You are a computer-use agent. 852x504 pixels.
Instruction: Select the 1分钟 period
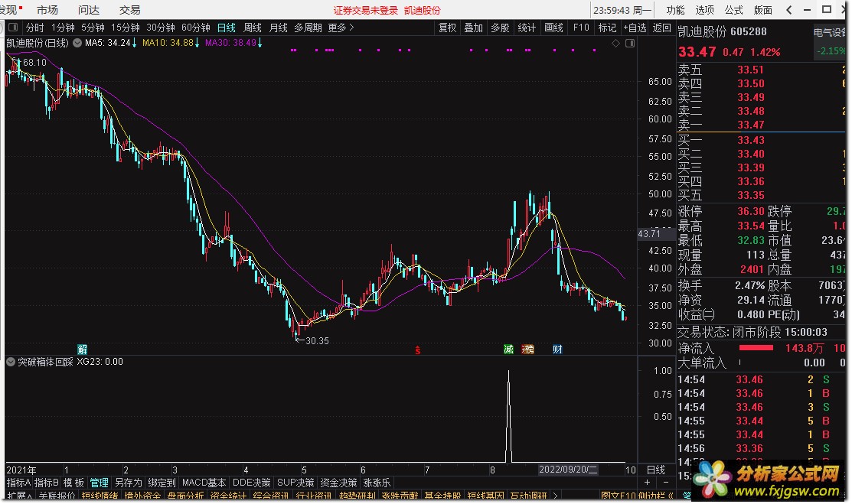(63, 28)
